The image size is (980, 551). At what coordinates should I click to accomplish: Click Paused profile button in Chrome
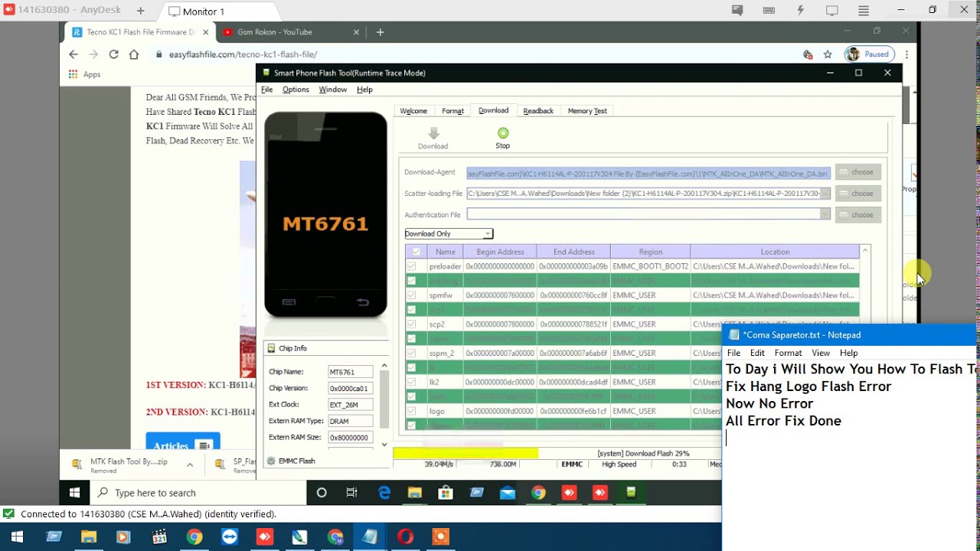(x=869, y=54)
